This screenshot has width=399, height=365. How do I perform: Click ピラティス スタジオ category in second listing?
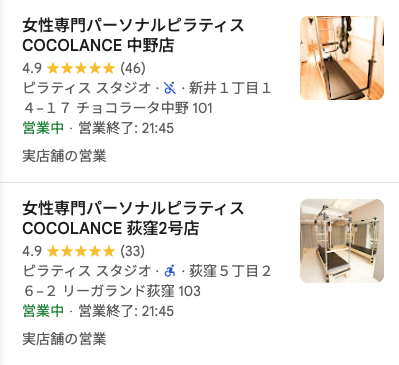point(87,271)
